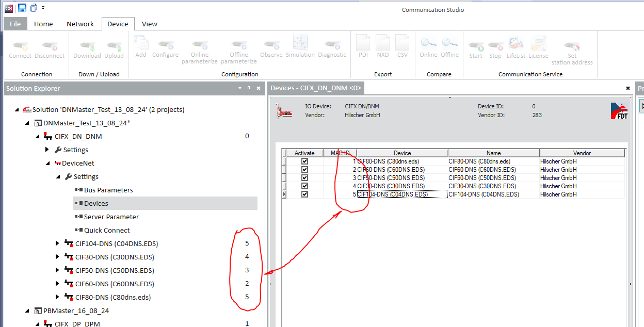The image size is (644, 327).
Task: Toggle Activate checkbox for CIF104-DNS row
Action: [304, 194]
